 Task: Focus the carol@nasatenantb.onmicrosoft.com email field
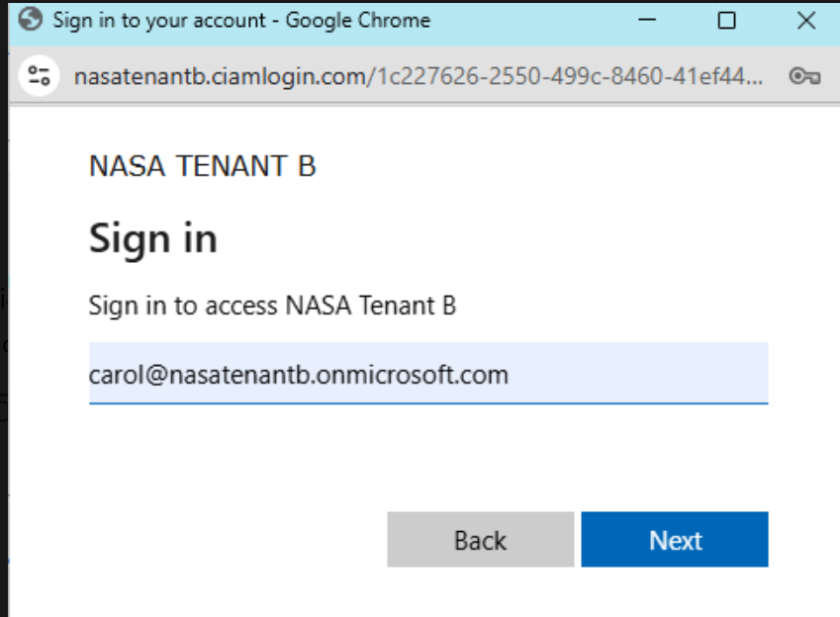coord(428,374)
